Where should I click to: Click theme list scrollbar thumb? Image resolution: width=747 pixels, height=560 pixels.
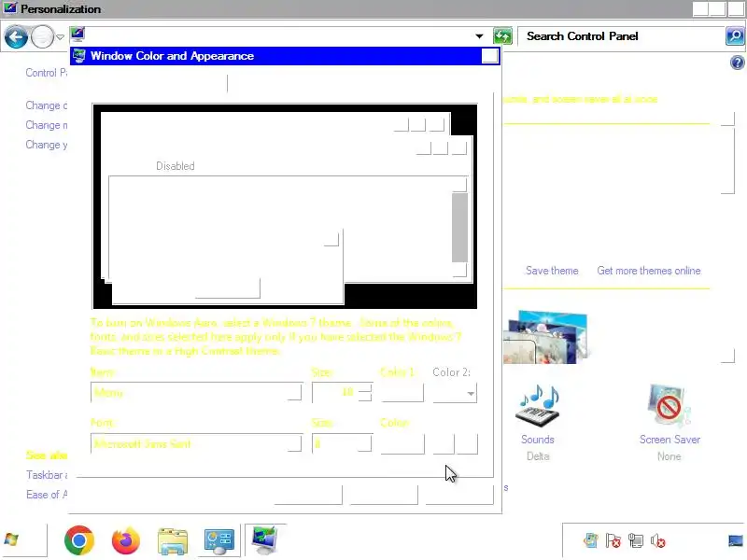pyautogui.click(x=727, y=160)
